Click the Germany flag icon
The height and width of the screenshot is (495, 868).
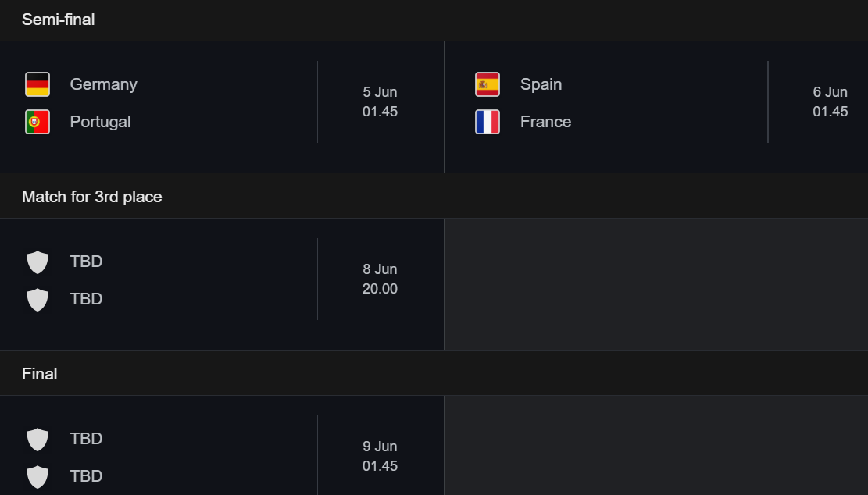(x=38, y=84)
